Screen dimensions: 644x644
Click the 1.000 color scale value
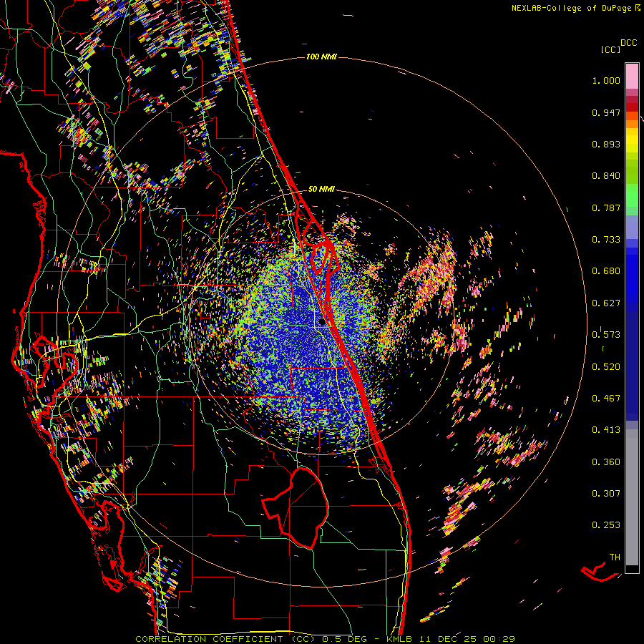click(x=606, y=80)
